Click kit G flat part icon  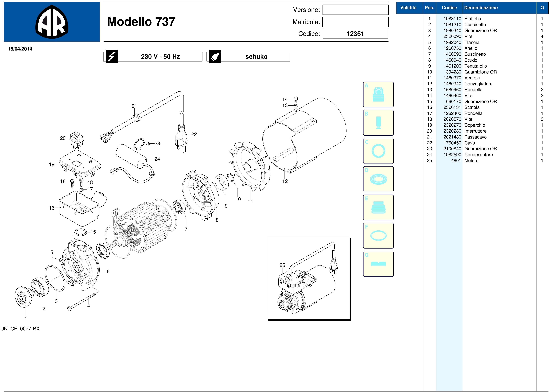pos(378,264)
